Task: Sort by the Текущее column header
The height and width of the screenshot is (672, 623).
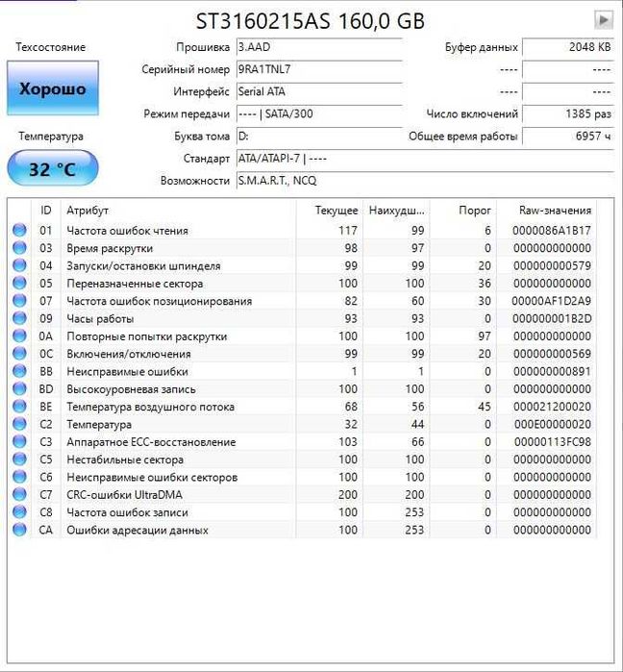Action: (336, 211)
